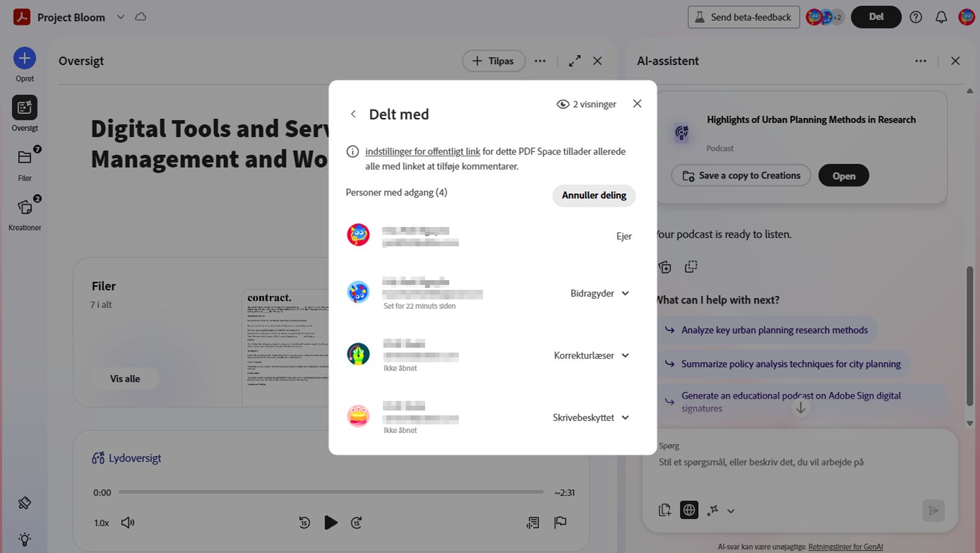Open notifications bell icon
Viewport: 980px width, 553px height.
tap(941, 18)
